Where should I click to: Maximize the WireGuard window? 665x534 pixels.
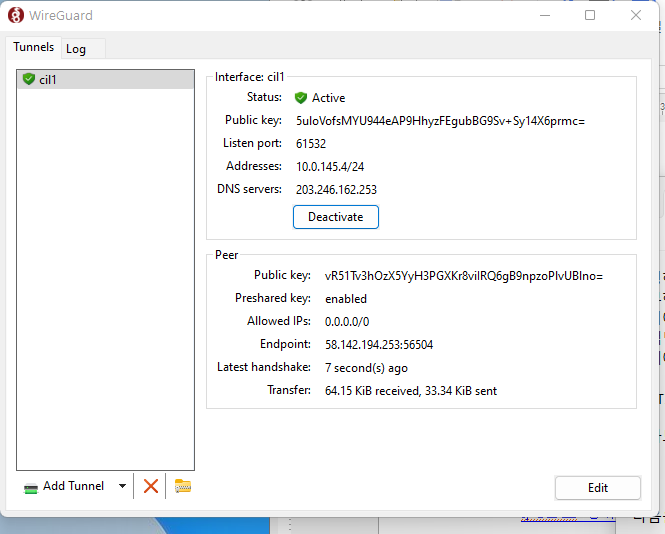coord(590,15)
